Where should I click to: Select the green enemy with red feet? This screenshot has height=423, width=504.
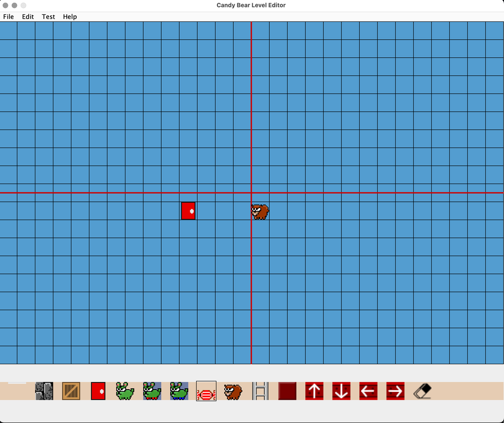coord(152,391)
